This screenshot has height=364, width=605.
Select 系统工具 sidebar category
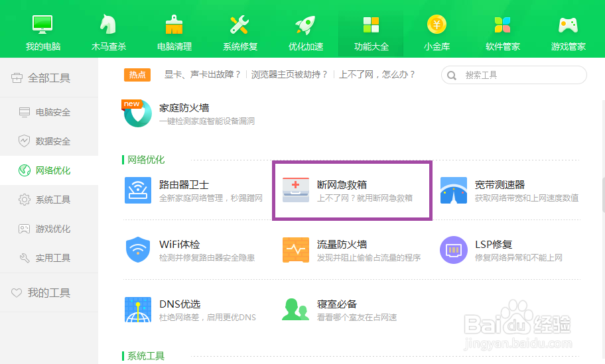click(49, 200)
